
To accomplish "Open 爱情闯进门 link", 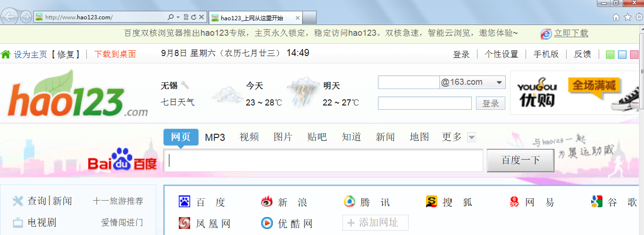I will pyautogui.click(x=122, y=222).
